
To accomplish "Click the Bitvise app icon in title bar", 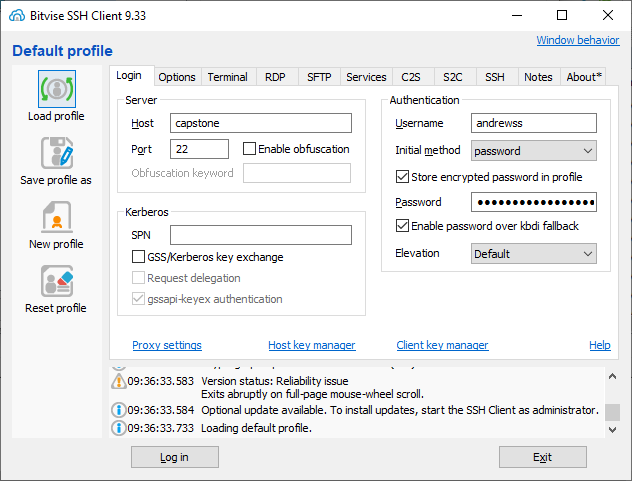I will pyautogui.click(x=16, y=15).
